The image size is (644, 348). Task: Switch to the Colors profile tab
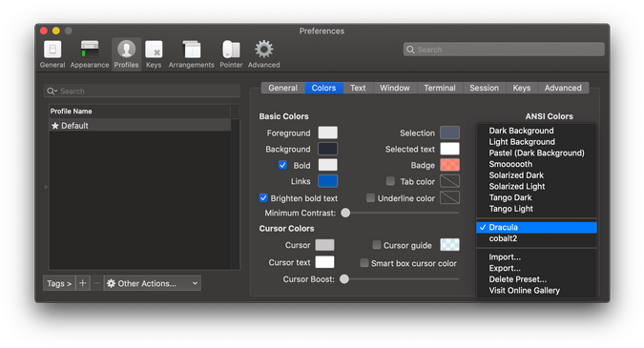coord(323,88)
